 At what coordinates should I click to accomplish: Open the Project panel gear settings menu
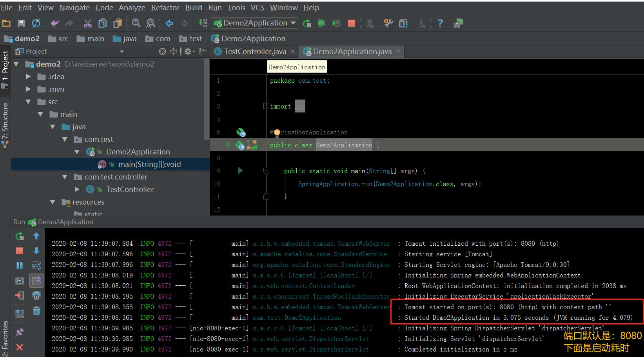[190, 51]
